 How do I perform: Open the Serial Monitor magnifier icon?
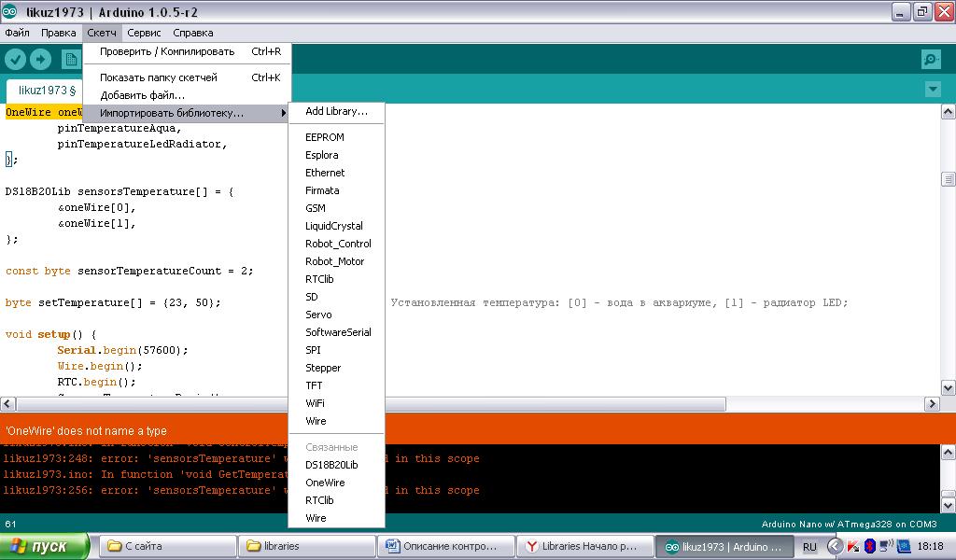pos(930,60)
